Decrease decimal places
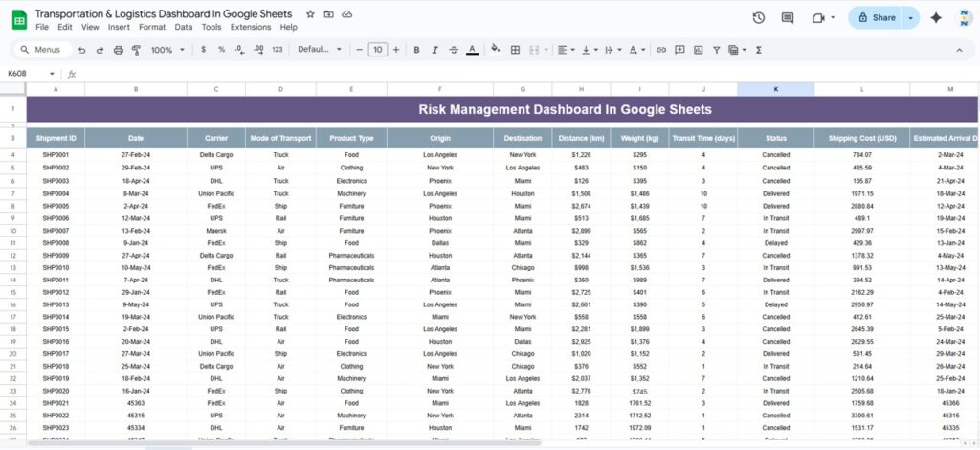This screenshot has height=450, width=980. (239, 50)
